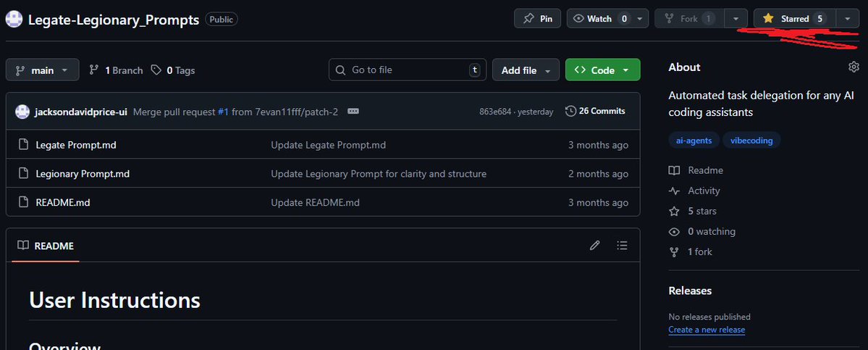Open the Legionary Prompt.md file

(83, 174)
